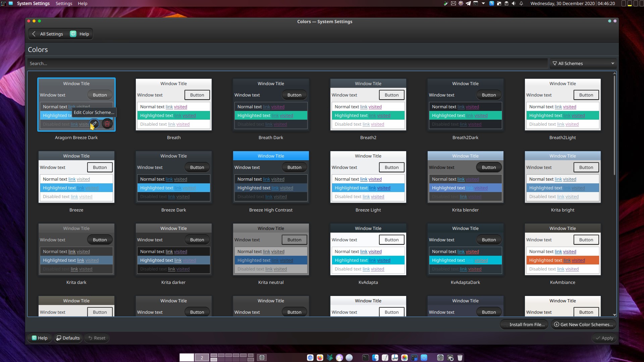Click the volume speaker tray icon

514,3
